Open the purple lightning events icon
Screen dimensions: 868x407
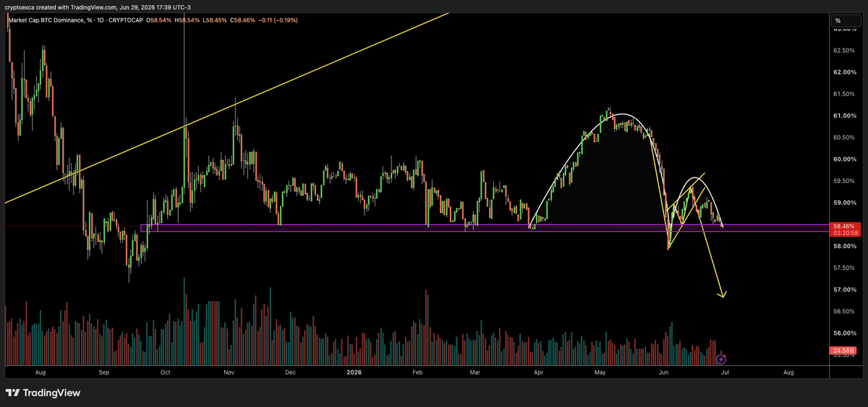tap(721, 359)
